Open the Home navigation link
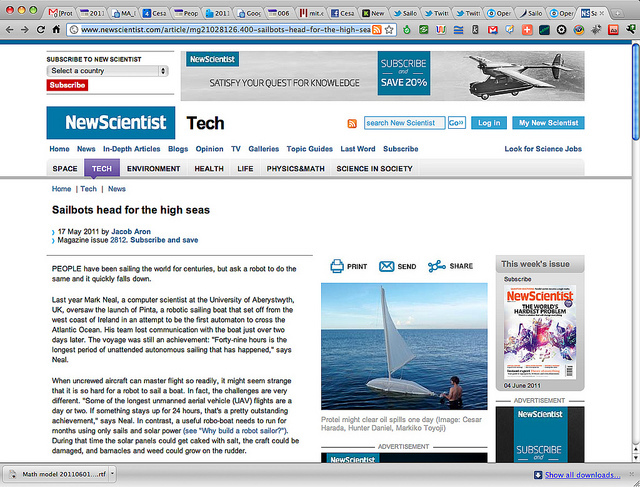 point(60,149)
